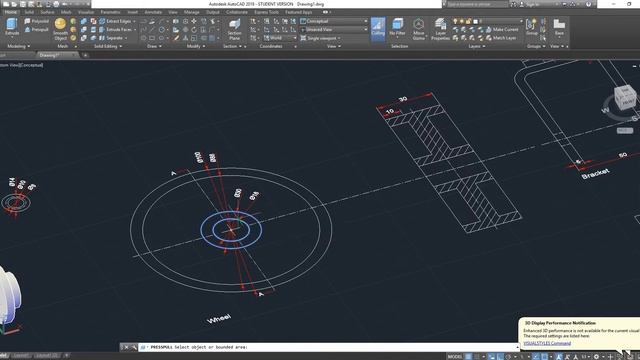Click the ViewCube in the drawing
640x360 pixels.
point(624,98)
